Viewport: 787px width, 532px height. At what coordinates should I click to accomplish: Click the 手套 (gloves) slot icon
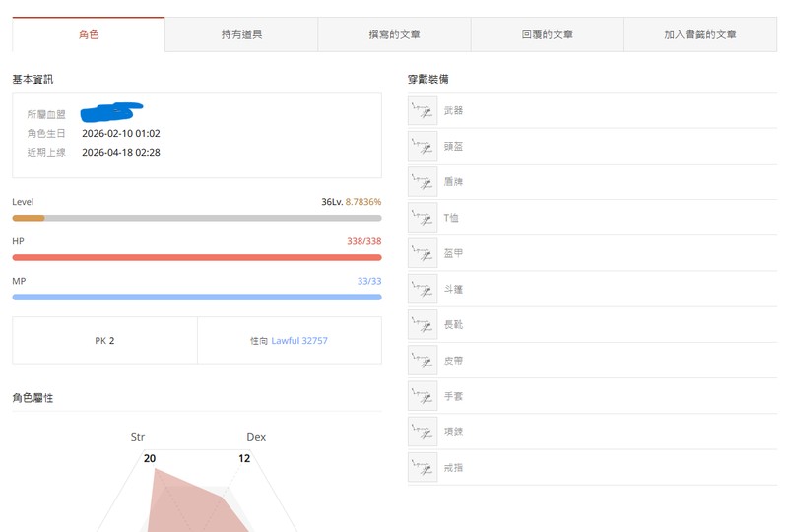pos(423,396)
